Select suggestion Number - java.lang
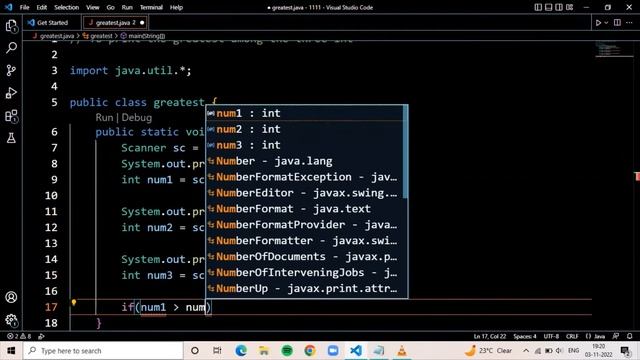640x360 pixels. (x=304, y=161)
